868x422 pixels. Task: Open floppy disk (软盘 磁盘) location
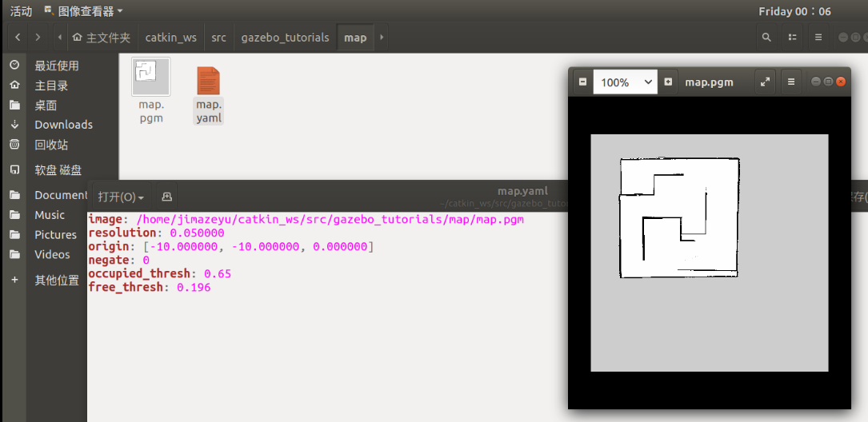(x=57, y=170)
